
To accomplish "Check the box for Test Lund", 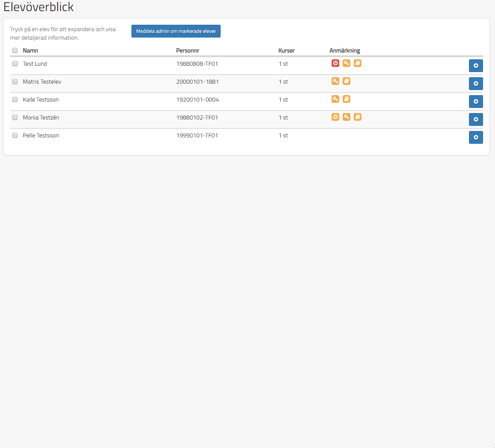I will (15, 64).
